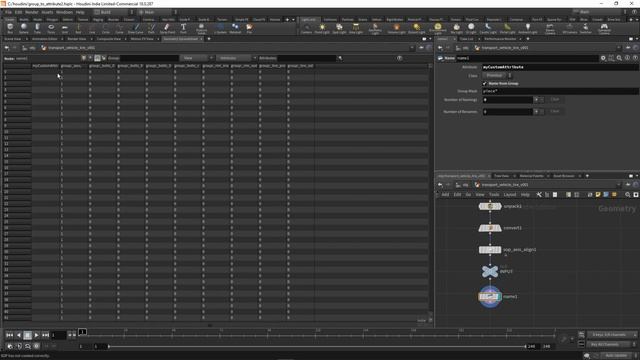Click network editor sticky note icon
Viewport: 640px width, 360px height.
tap(598, 195)
